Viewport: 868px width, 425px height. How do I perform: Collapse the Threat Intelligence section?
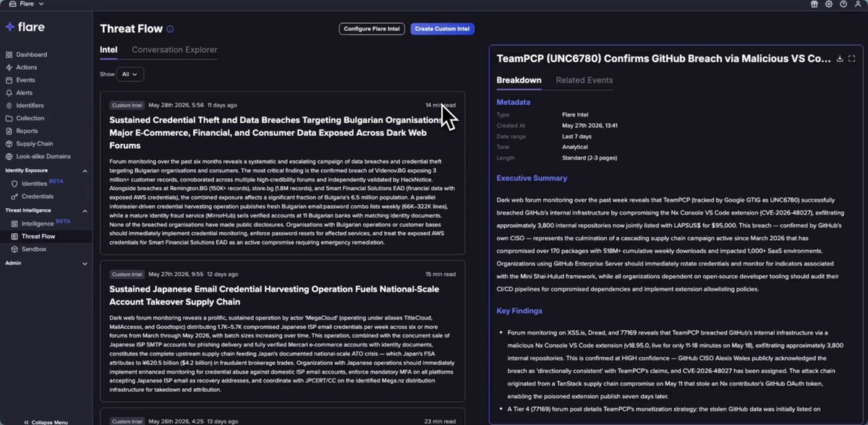85,210
